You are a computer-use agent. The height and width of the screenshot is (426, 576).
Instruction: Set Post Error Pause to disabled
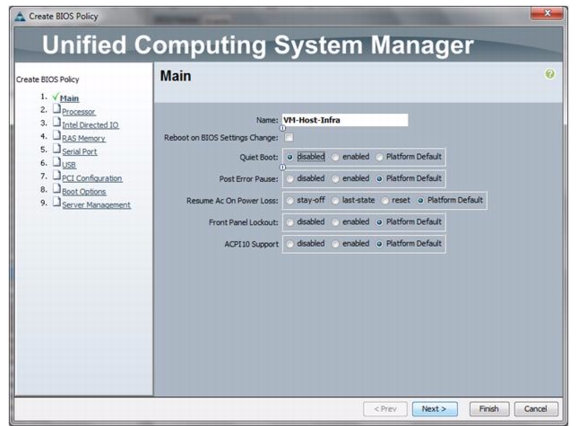[x=290, y=179]
